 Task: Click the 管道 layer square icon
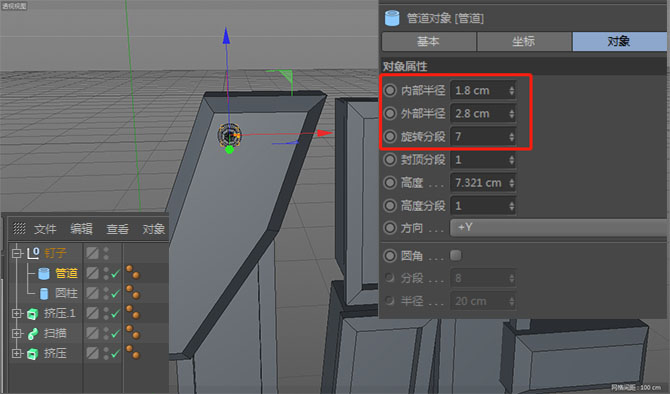[x=92, y=273]
